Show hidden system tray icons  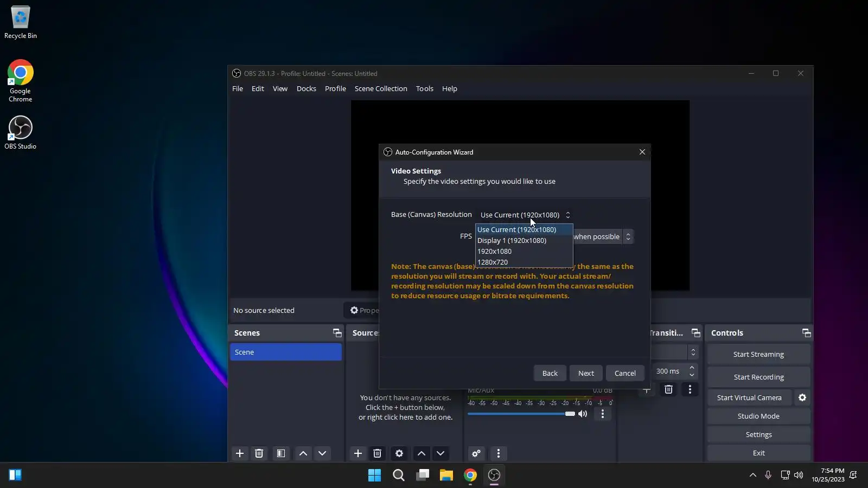pos(753,476)
